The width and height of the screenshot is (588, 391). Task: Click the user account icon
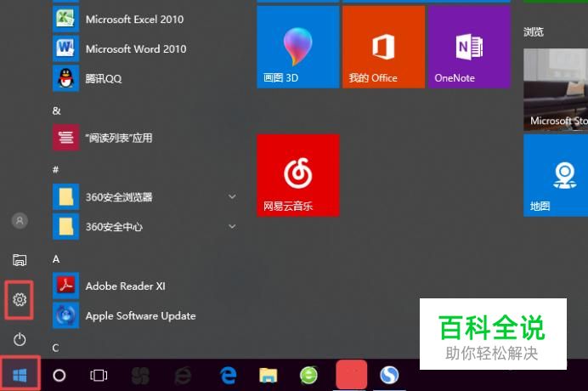[x=20, y=221]
